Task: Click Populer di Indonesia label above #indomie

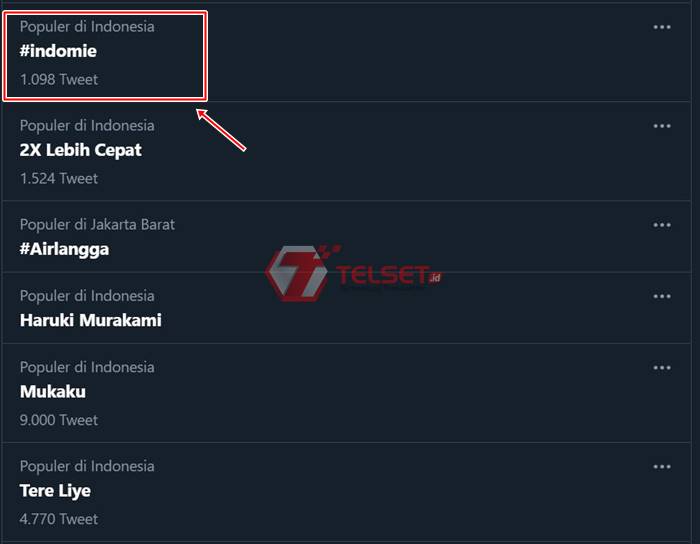Action: pos(87,27)
